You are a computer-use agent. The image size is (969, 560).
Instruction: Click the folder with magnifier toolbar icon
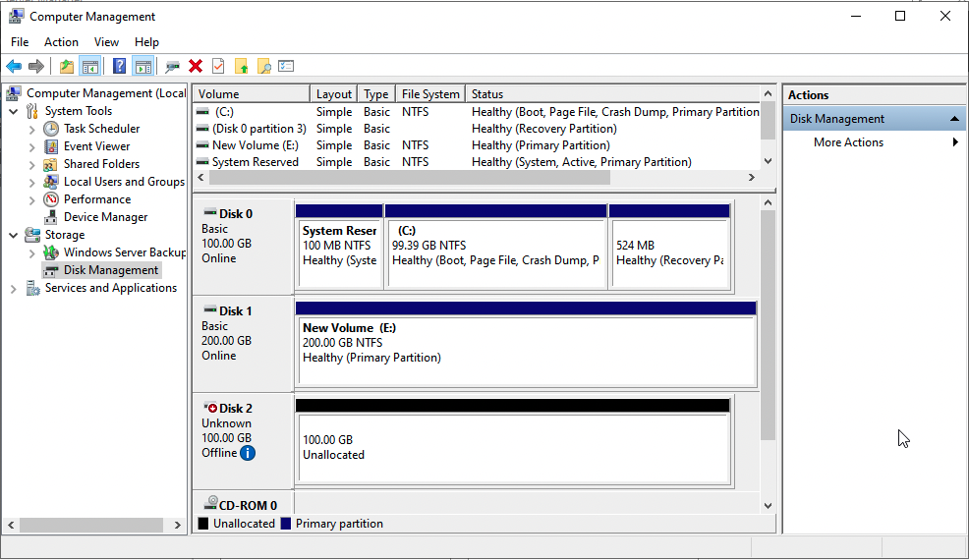pyautogui.click(x=264, y=66)
